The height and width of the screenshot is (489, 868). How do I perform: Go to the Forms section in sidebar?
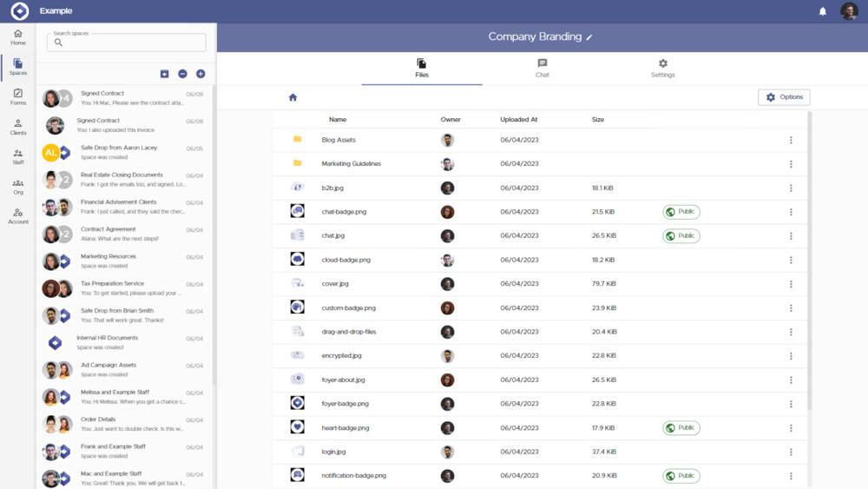pyautogui.click(x=18, y=96)
